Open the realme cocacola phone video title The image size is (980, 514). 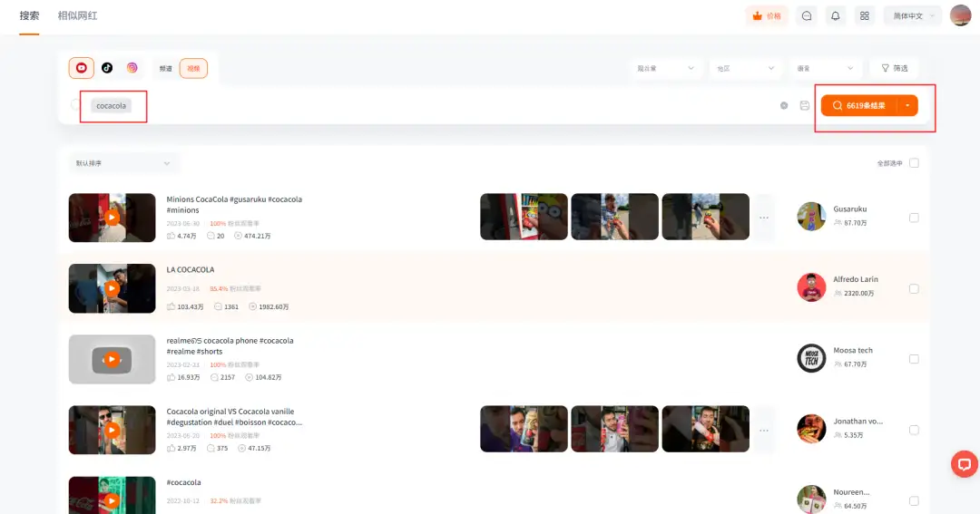(230, 346)
